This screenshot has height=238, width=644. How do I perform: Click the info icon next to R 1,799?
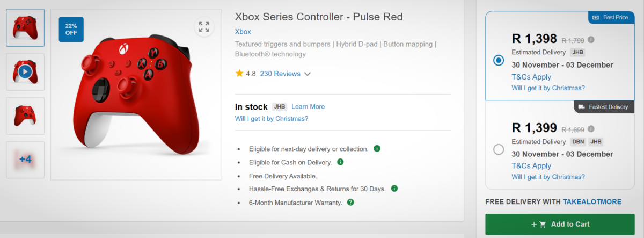point(591,40)
